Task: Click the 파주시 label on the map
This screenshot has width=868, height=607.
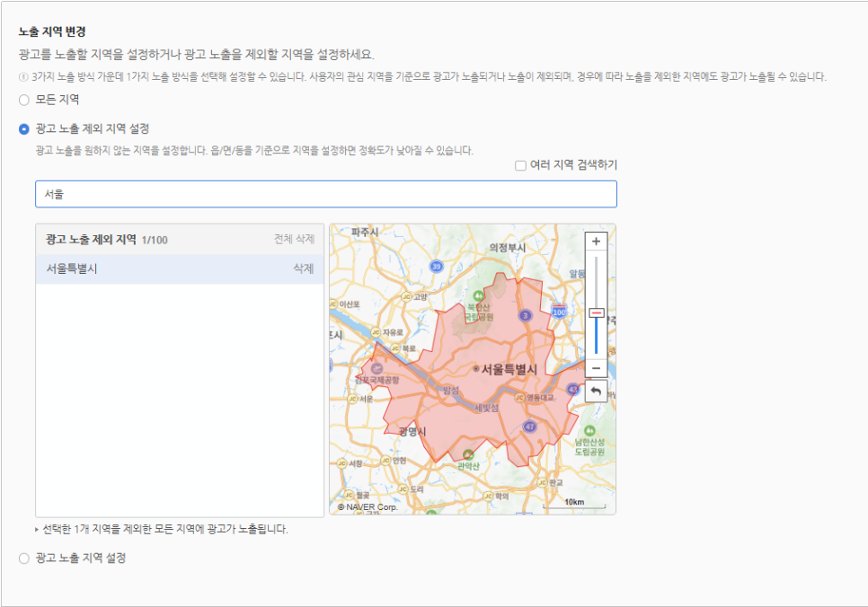Action: pos(365,233)
